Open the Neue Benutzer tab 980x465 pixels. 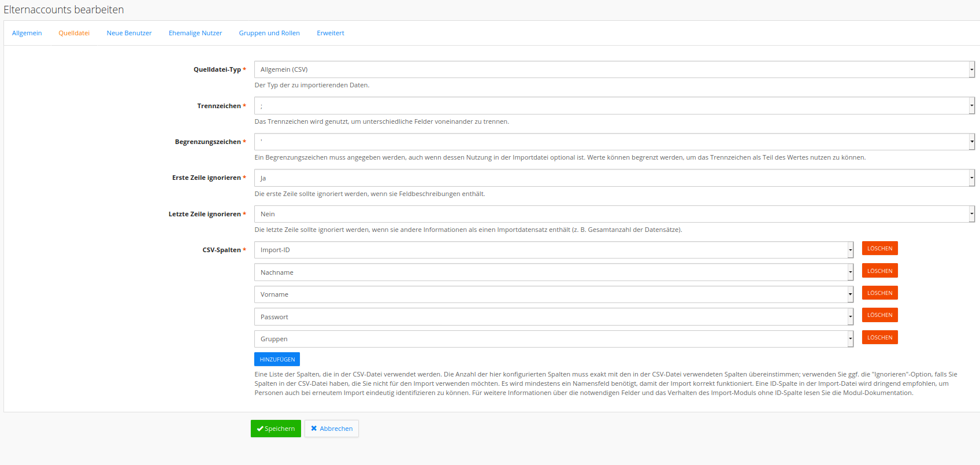[129, 33]
